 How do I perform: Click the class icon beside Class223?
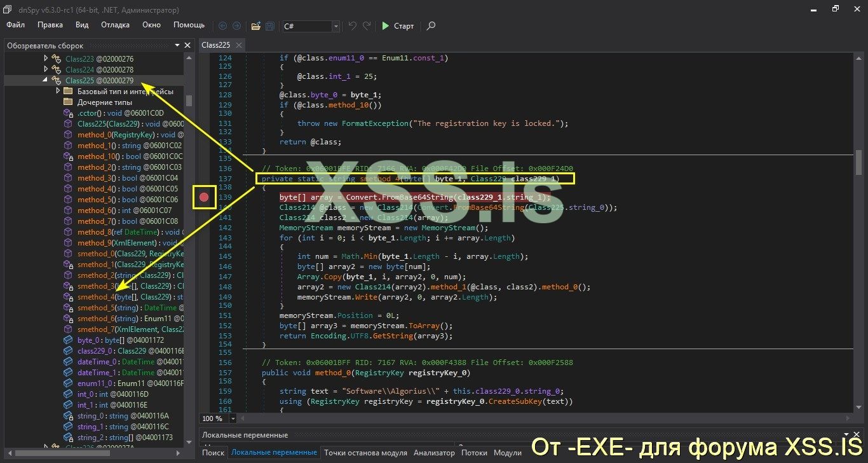[x=57, y=59]
